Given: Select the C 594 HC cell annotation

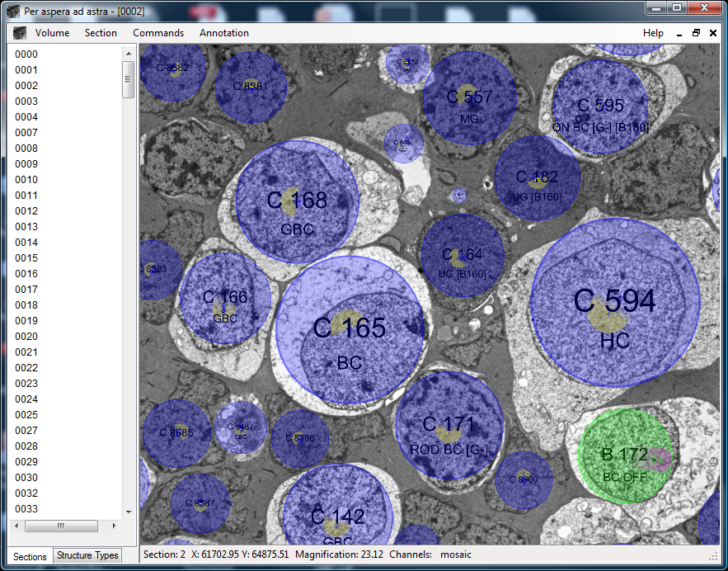Looking at the screenshot, I should [x=614, y=305].
